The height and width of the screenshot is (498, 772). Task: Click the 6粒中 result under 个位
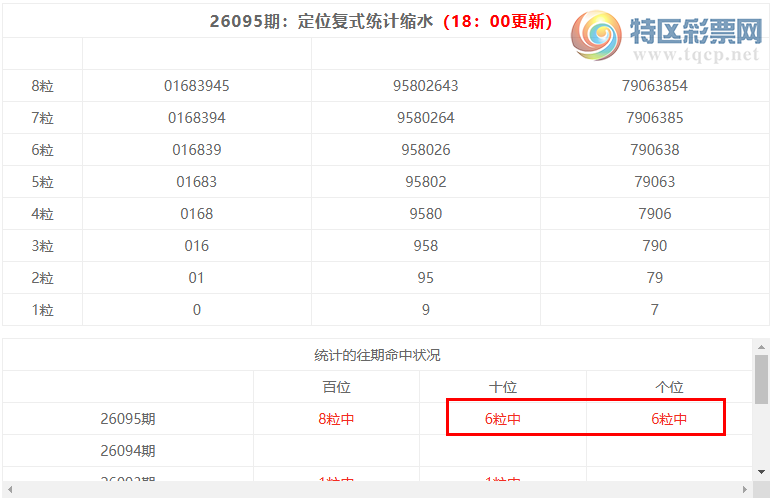(x=669, y=419)
